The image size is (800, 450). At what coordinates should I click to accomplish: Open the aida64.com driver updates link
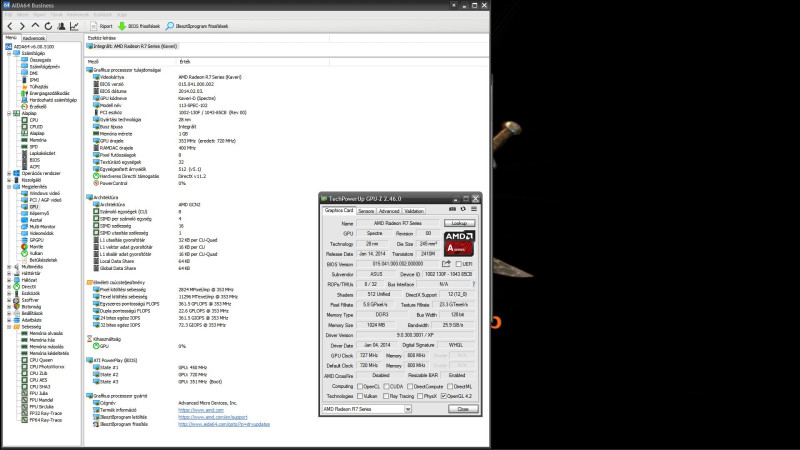pyautogui.click(x=224, y=424)
